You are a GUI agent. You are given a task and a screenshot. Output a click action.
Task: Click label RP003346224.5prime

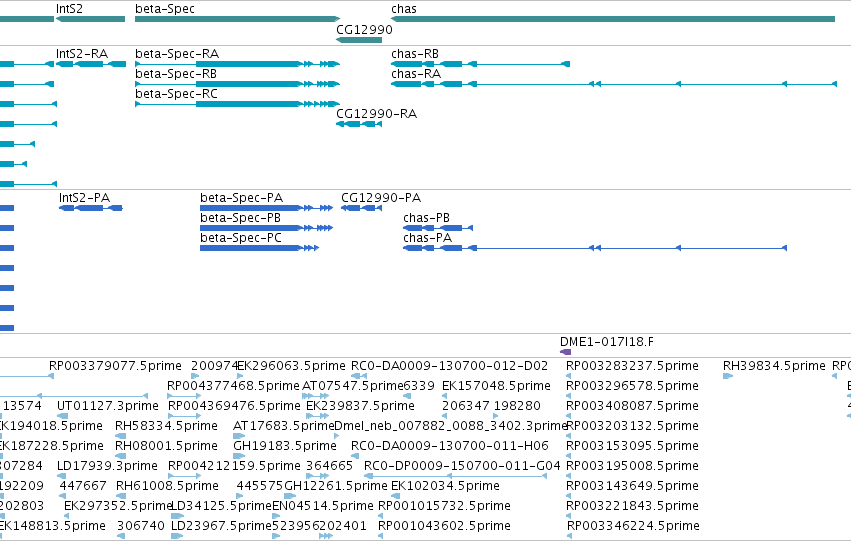(x=633, y=526)
